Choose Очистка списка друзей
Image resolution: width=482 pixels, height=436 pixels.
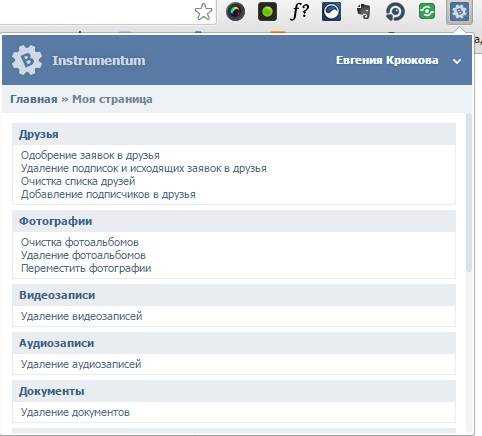coord(78,181)
